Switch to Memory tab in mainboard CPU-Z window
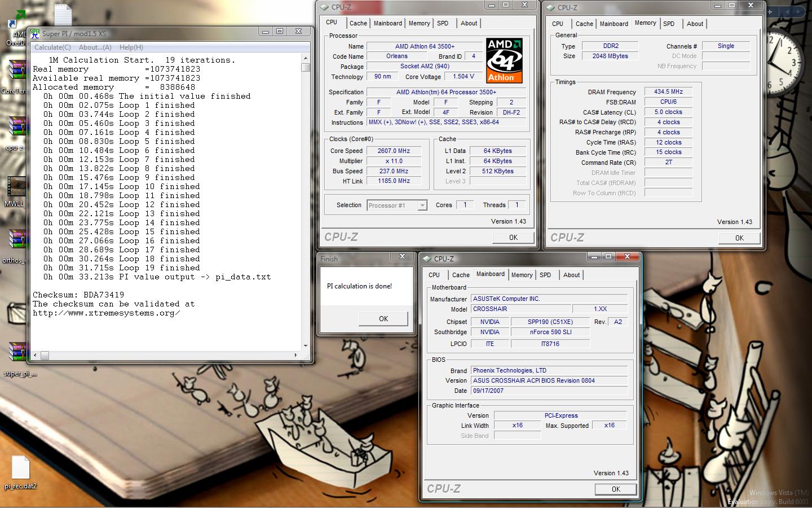The image size is (812, 508). (x=522, y=275)
